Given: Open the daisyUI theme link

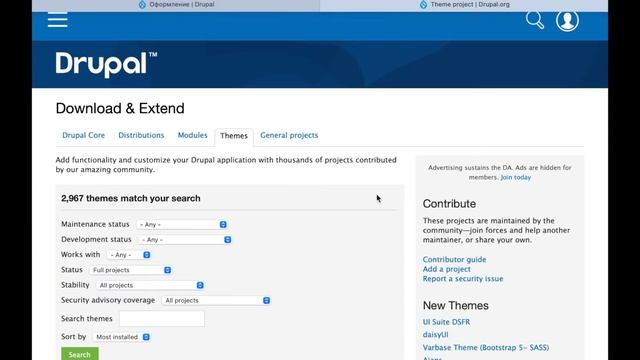Looking at the screenshot, I should (x=435, y=334).
